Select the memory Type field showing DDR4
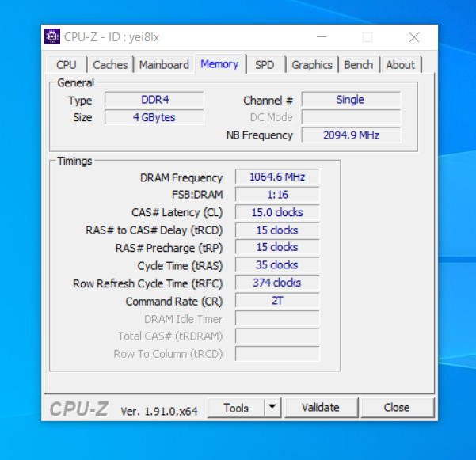The image size is (476, 460). coord(154,100)
